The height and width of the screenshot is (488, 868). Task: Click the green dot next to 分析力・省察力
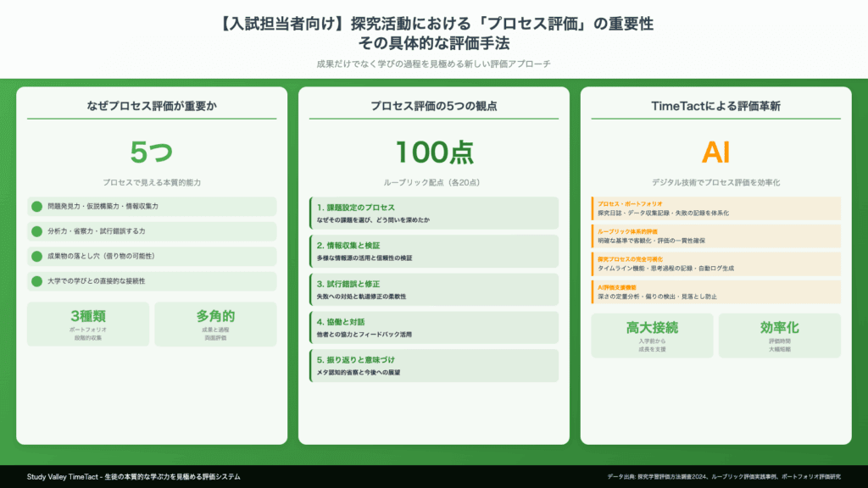point(36,231)
